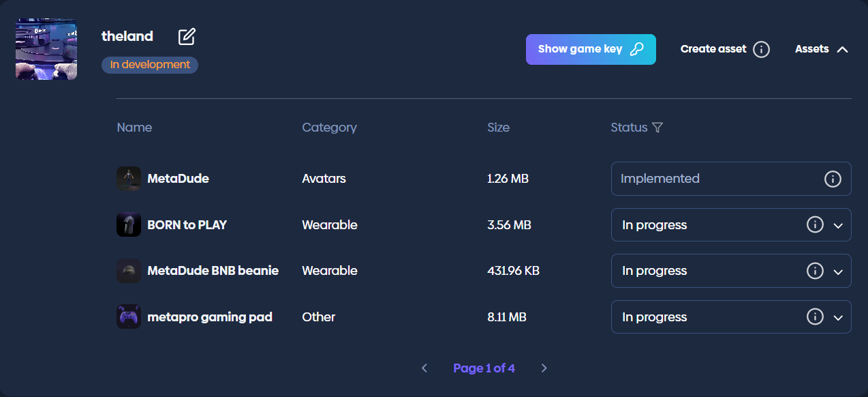The width and height of the screenshot is (868, 397).
Task: Expand metapro gaming pad status dropdown
Action: click(x=839, y=318)
